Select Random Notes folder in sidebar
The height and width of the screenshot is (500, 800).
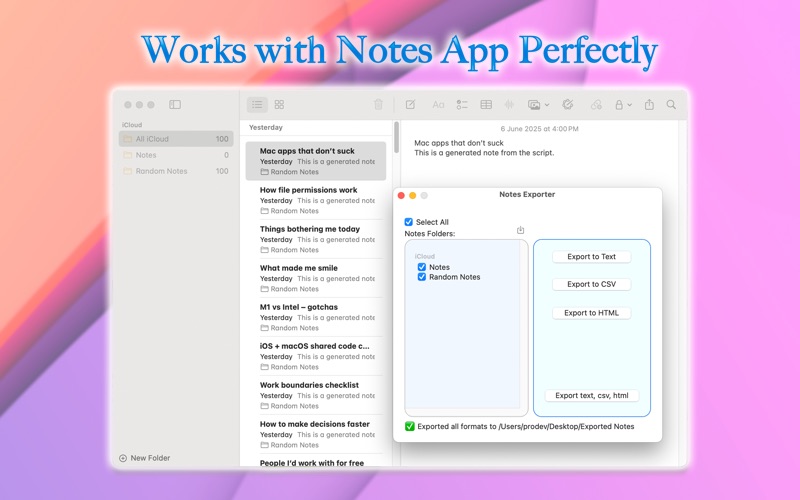pyautogui.click(x=176, y=171)
